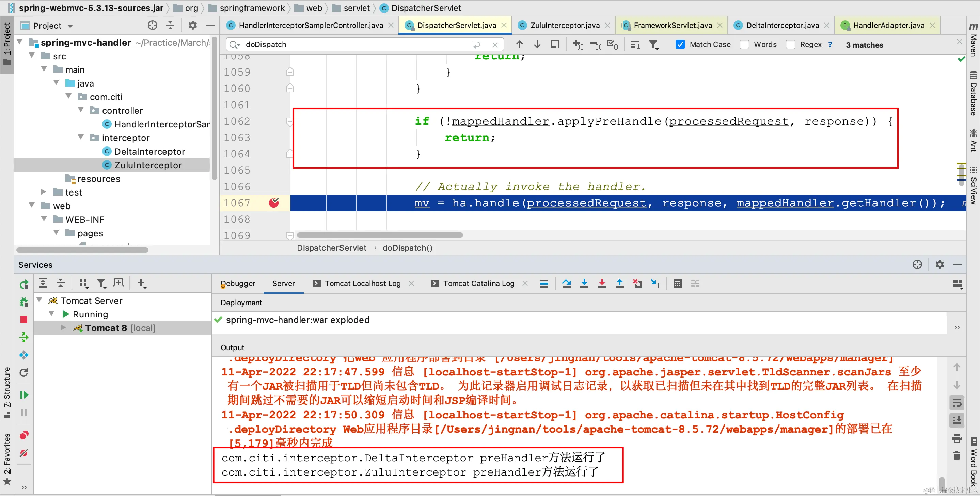Mute breakpoints icon in Services sidebar
The height and width of the screenshot is (496, 980).
point(23,453)
